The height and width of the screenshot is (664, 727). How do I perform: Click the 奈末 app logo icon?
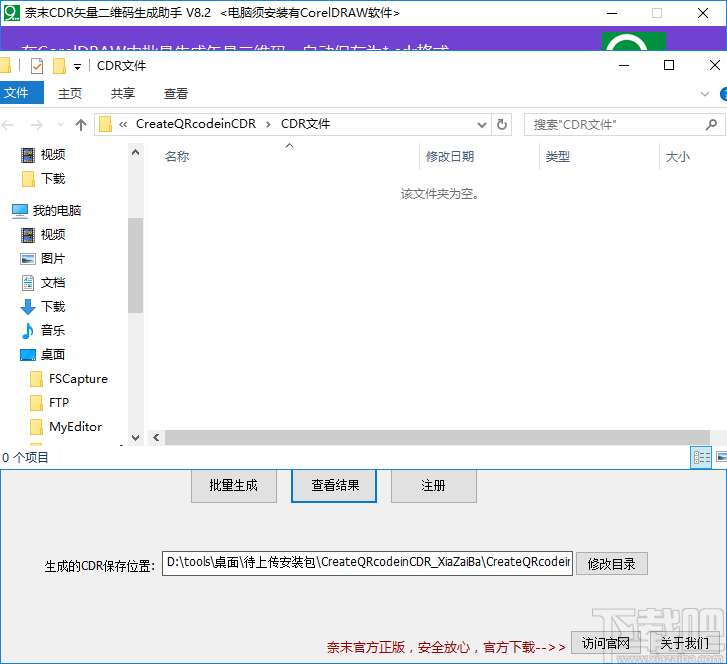coord(11,13)
